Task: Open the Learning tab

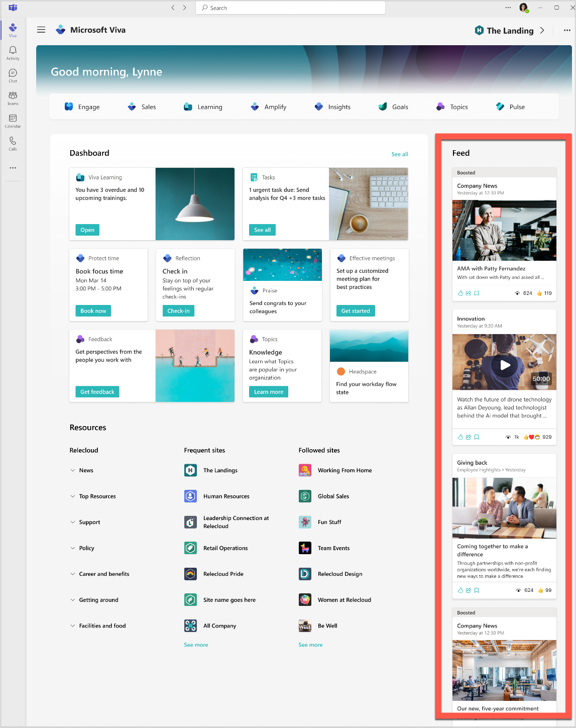Action: point(203,107)
